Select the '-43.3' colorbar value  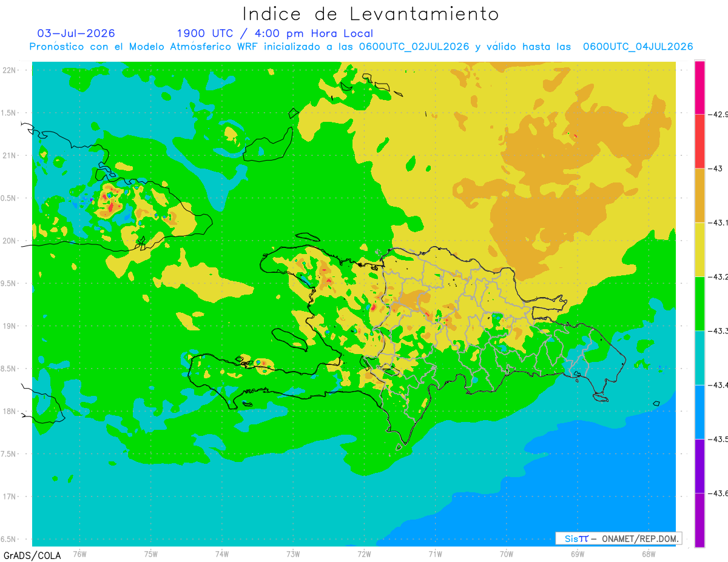tap(718, 330)
